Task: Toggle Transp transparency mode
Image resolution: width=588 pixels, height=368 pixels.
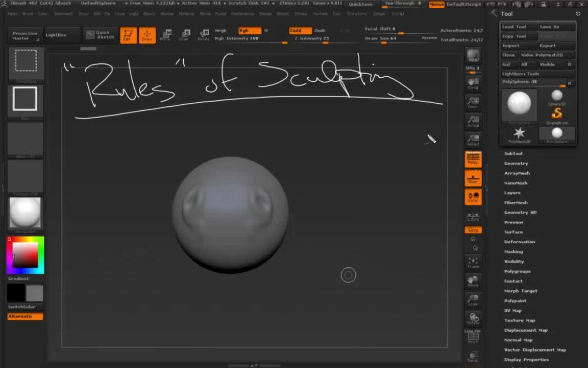Action: click(x=473, y=357)
